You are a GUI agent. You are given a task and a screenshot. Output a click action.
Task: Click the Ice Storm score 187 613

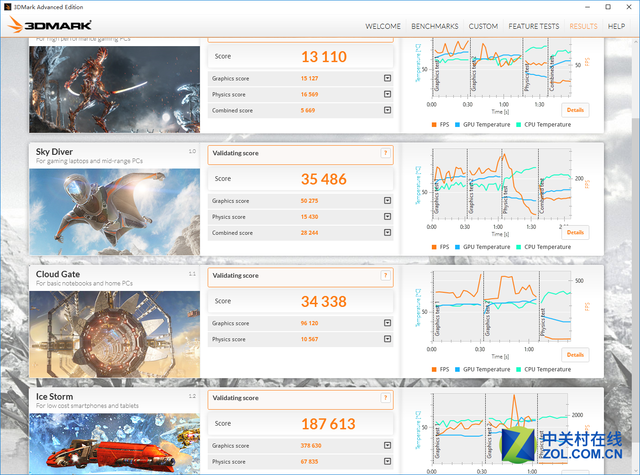(328, 424)
